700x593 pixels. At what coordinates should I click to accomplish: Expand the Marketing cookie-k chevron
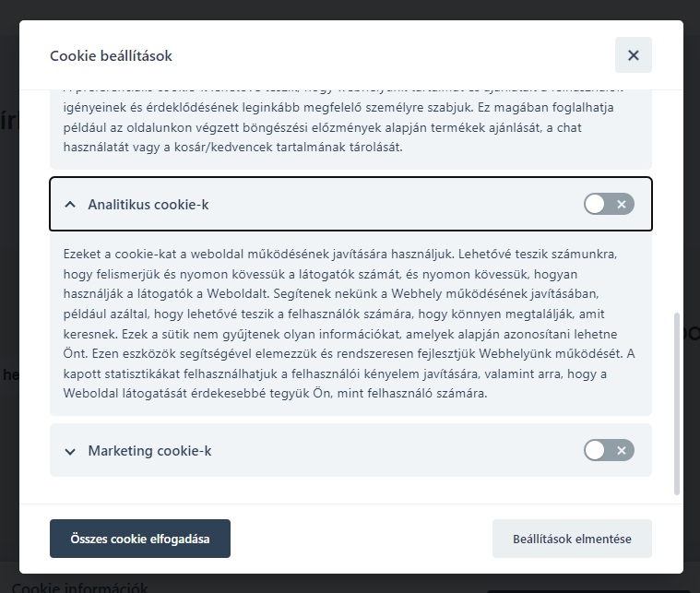[70, 451]
